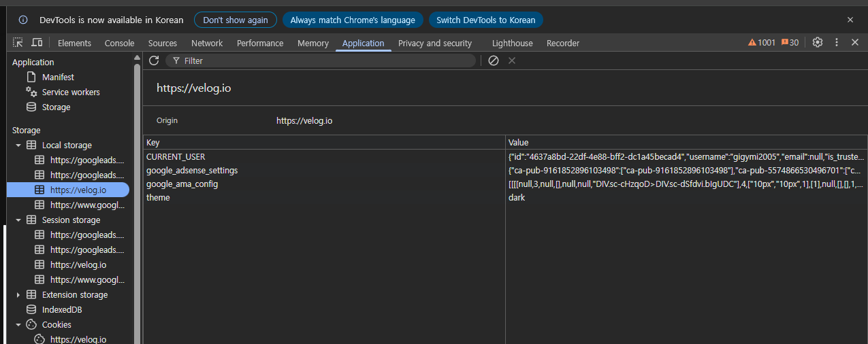Collapse the Session storage tree node

click(x=18, y=220)
